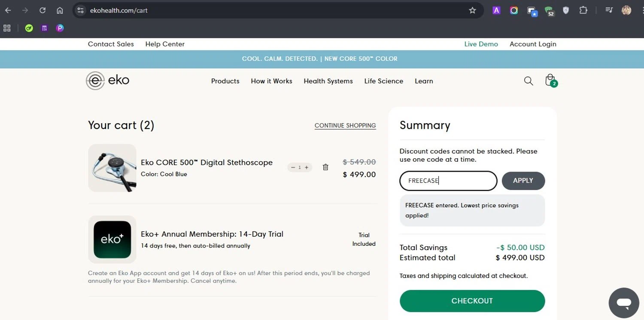Decrease stethoscope quantity with minus

[293, 167]
